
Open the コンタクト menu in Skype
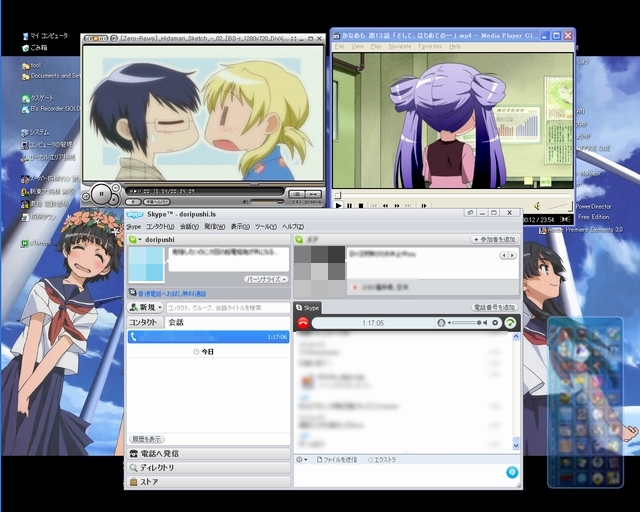pyautogui.click(x=160, y=227)
